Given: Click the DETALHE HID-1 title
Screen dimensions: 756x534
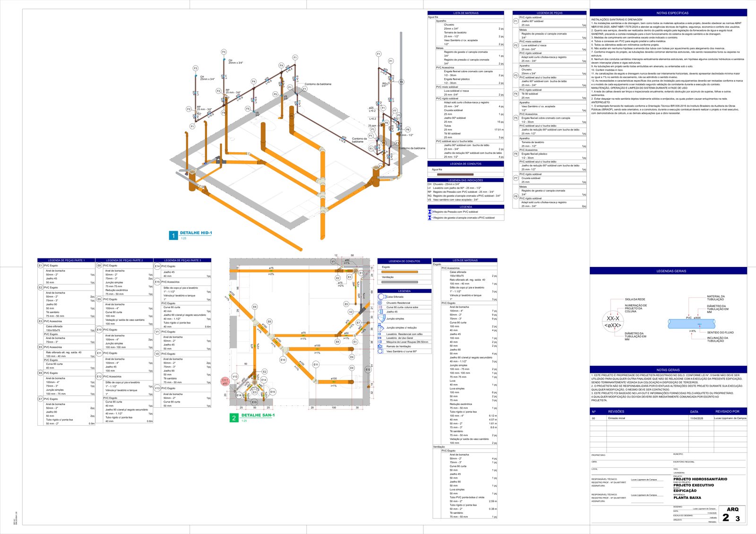Looking at the screenshot, I should tap(196, 233).
